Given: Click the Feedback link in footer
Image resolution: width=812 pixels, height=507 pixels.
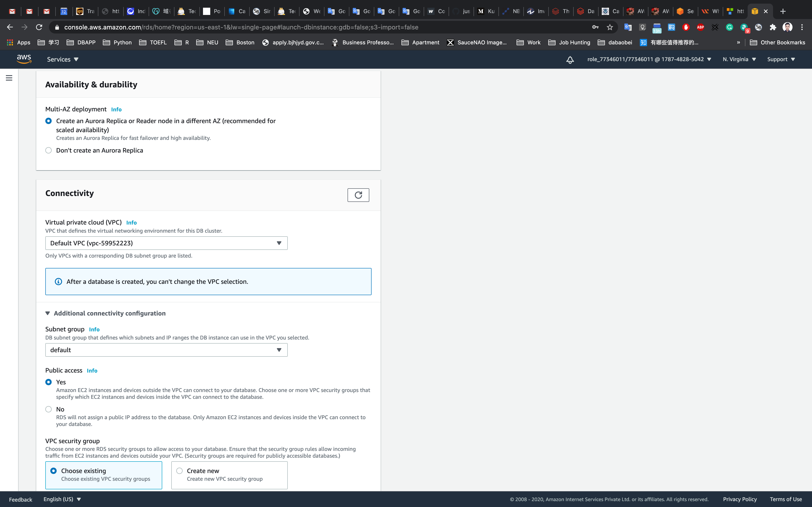Looking at the screenshot, I should pos(20,499).
